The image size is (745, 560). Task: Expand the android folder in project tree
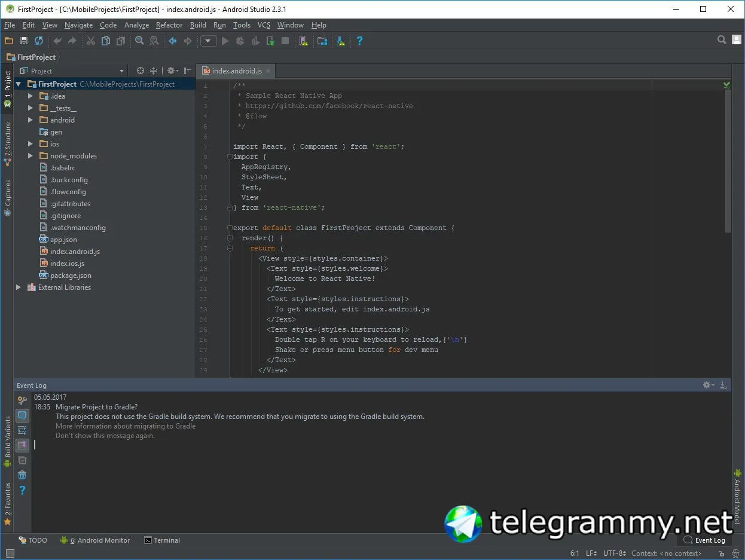(30, 120)
